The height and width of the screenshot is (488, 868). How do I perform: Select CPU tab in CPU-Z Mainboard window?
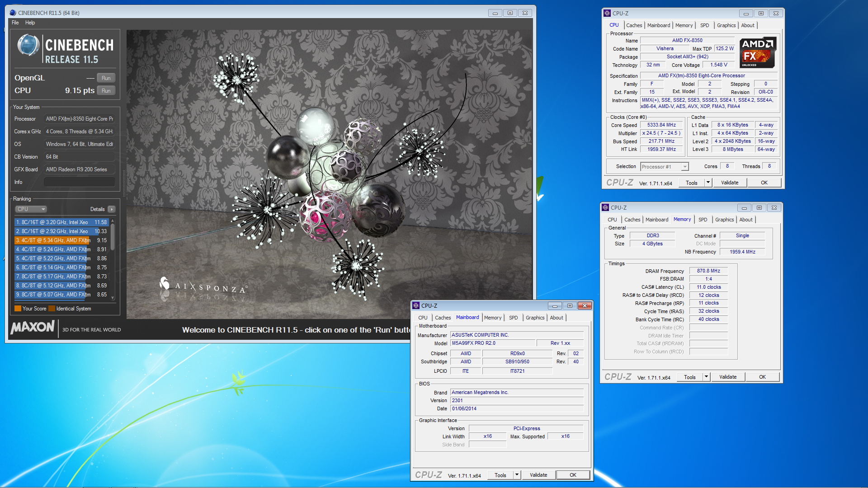[x=423, y=318]
